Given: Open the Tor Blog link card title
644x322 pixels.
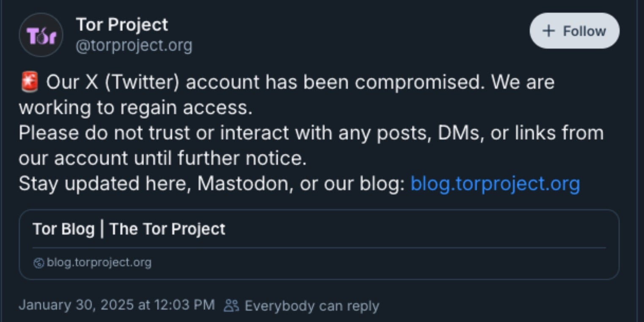Looking at the screenshot, I should click(129, 229).
